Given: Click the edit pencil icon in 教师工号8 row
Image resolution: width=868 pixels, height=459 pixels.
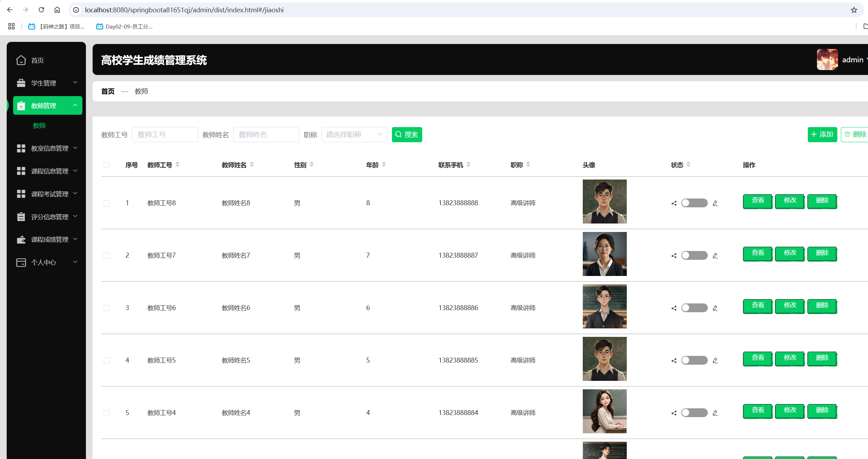Looking at the screenshot, I should pos(715,203).
